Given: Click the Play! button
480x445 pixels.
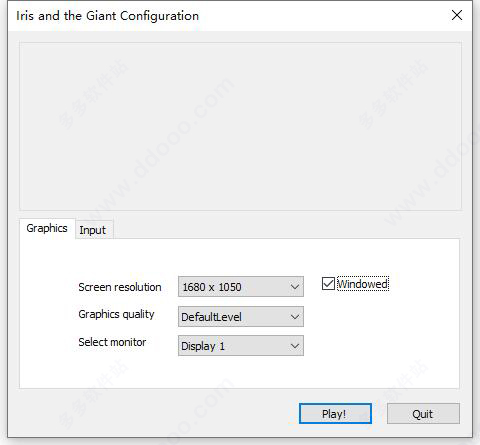Looking at the screenshot, I should 335,414.
